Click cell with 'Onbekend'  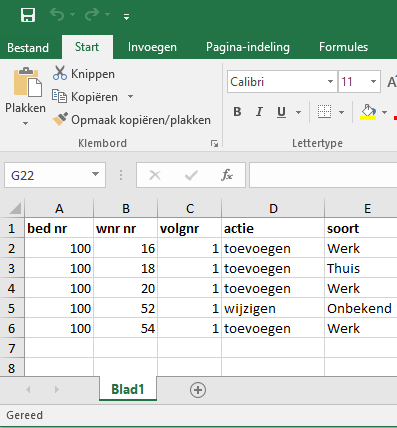361,308
